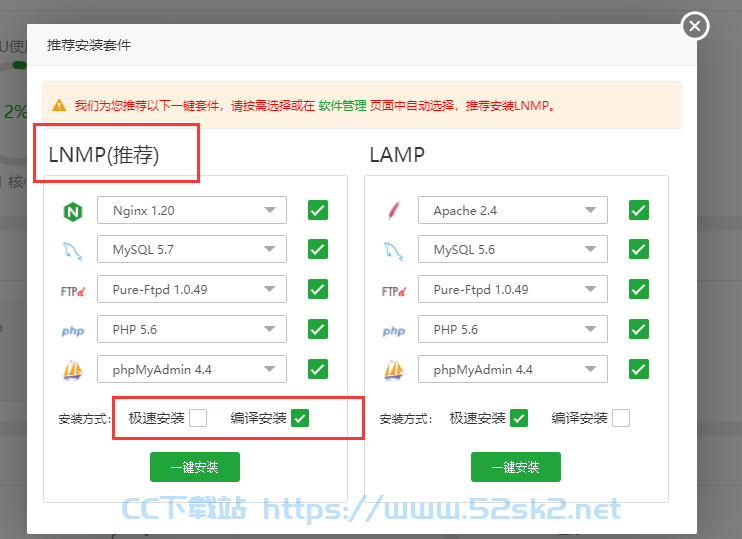Open LNMP PHP 5.6 version dropdown
Screen dimensions: 742x539
[192, 329]
